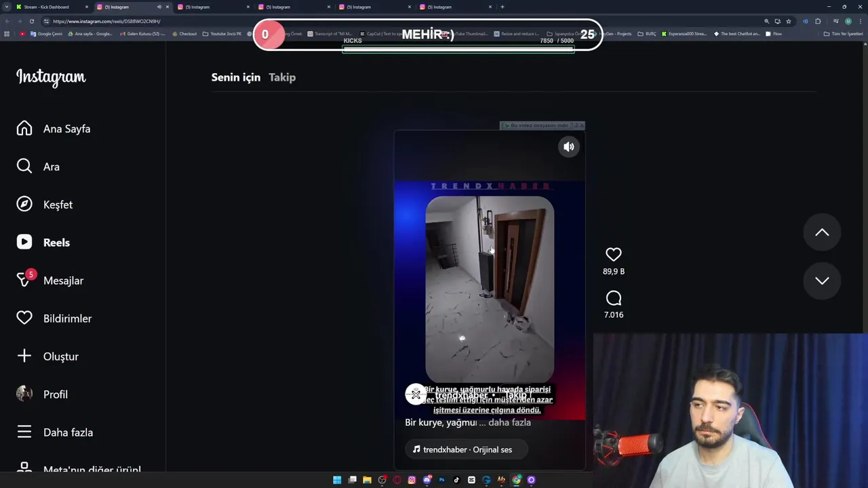
Task: Switch to the Takip feed tab
Action: click(282, 77)
